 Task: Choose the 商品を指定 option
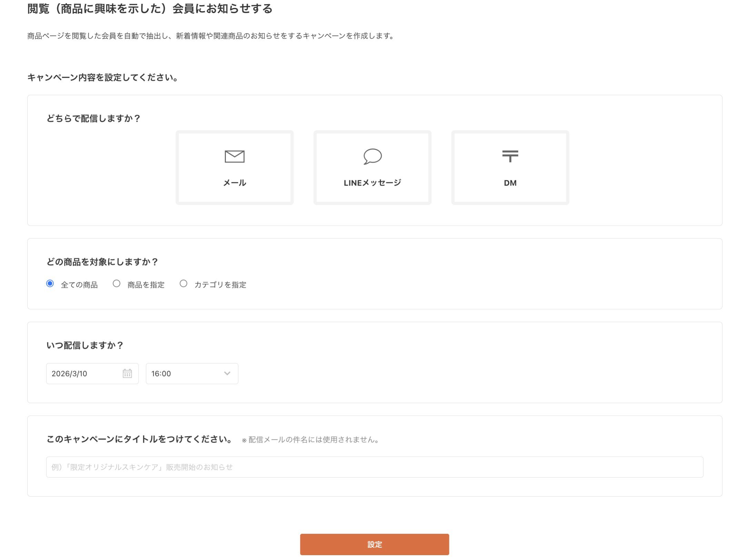[x=117, y=283]
